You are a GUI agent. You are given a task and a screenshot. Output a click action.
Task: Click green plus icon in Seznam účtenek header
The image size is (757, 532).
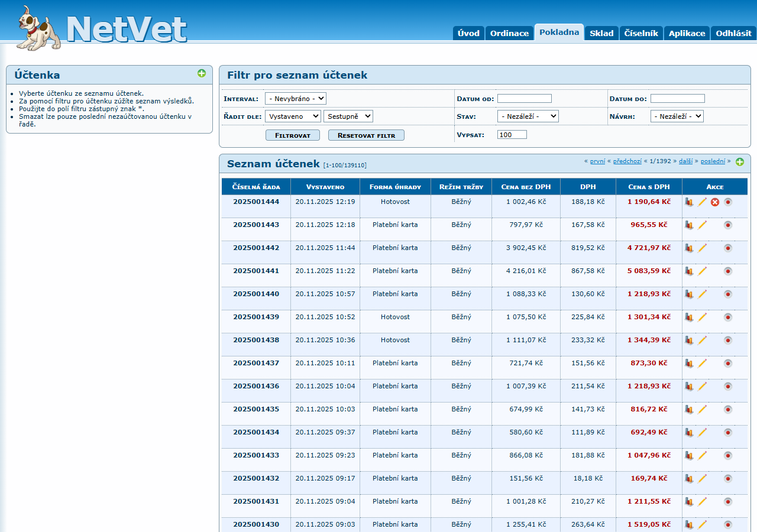click(740, 162)
